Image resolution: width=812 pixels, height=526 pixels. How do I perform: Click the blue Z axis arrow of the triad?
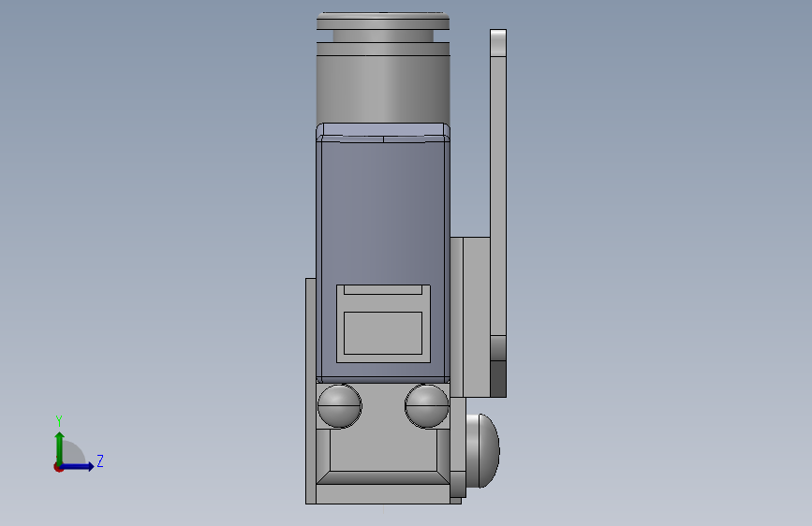77,466
